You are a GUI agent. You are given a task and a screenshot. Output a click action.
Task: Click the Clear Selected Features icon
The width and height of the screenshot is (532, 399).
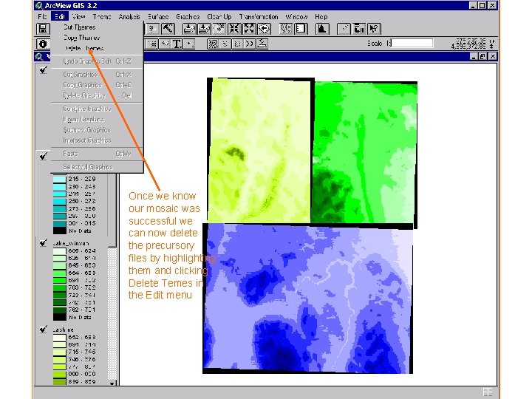click(301, 29)
